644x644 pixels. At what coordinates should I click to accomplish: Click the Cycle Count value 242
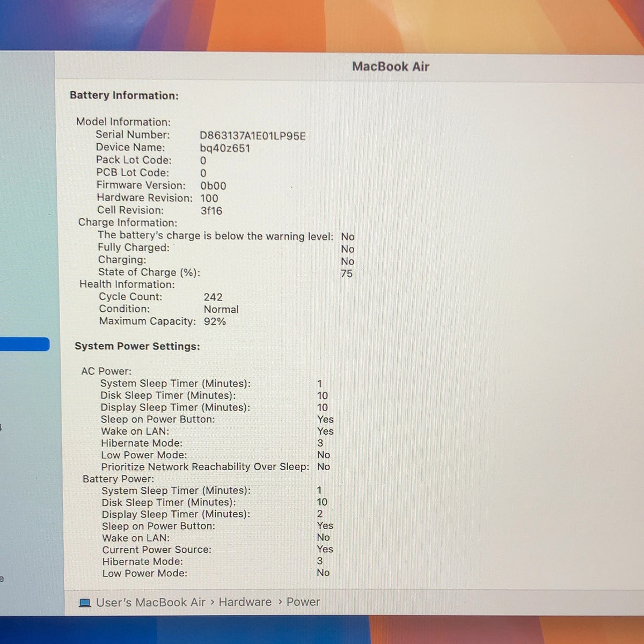(x=213, y=297)
